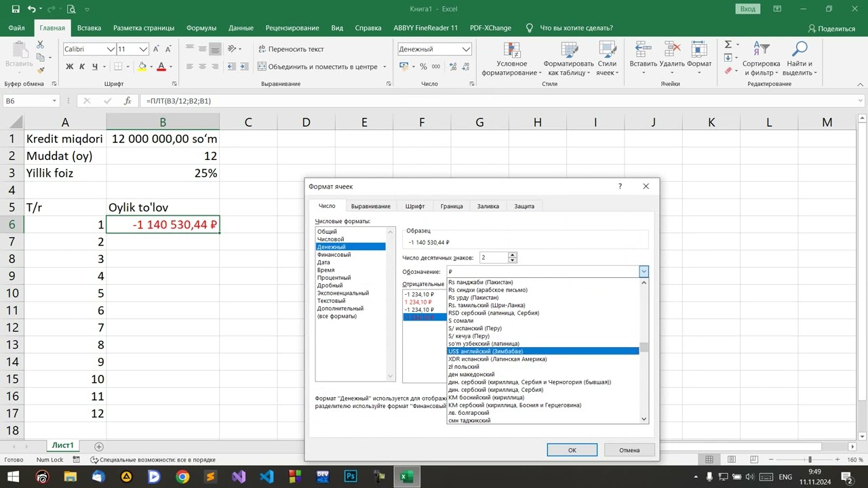Screen dimensions: 868x488
Task: Open Сортировка и фильтр
Action: coord(761,59)
